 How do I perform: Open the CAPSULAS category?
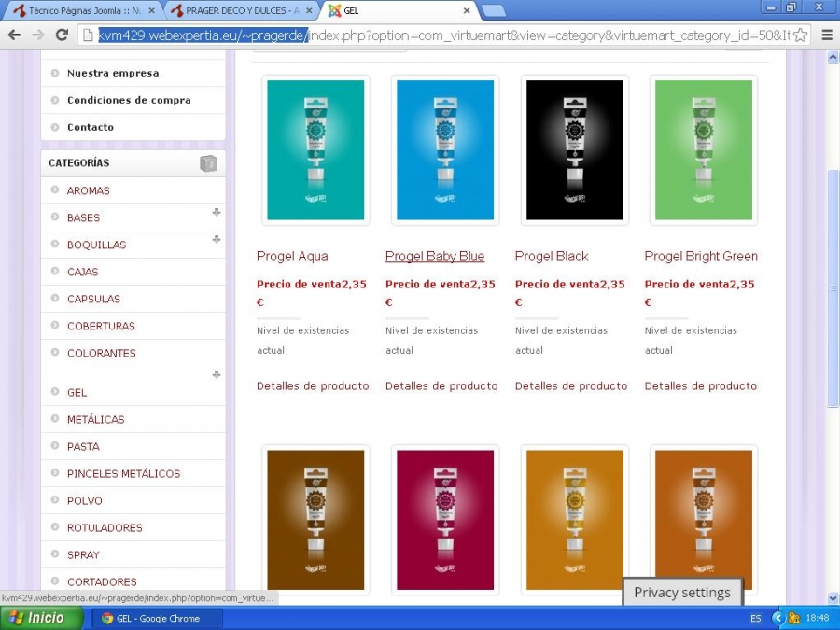(93, 299)
